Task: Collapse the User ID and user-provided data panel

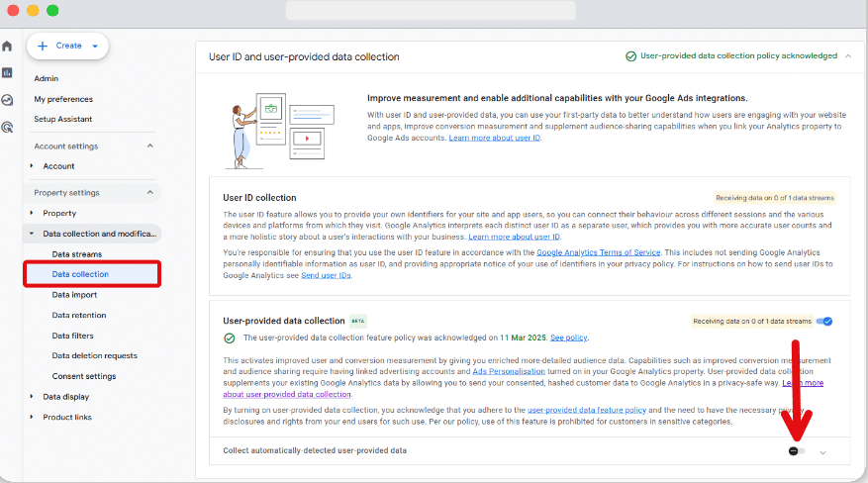Action: (847, 55)
